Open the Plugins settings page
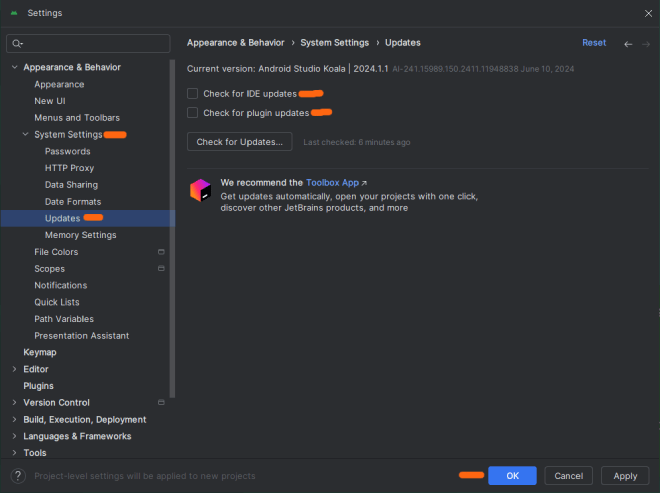660x493 pixels. click(38, 386)
